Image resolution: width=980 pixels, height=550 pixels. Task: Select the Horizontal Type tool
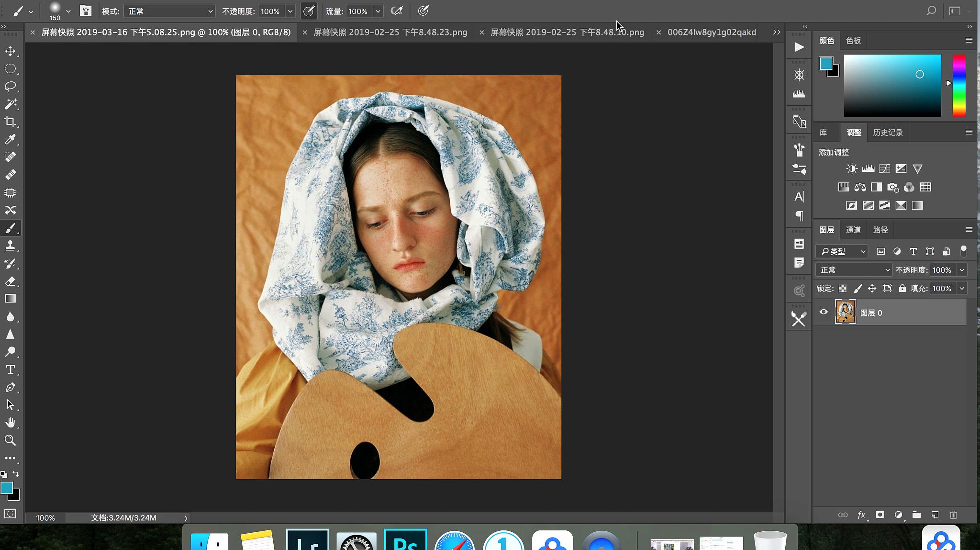10,370
